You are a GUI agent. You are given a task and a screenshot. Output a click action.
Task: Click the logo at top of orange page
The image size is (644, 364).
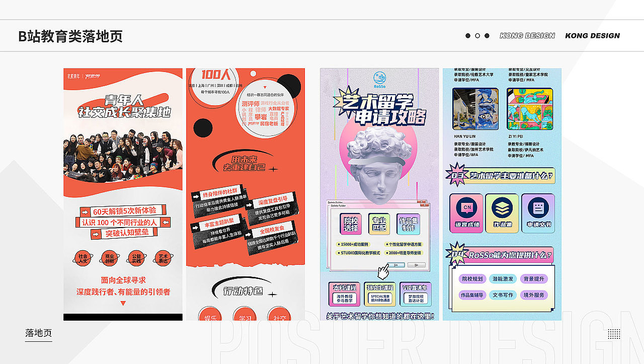coord(84,76)
